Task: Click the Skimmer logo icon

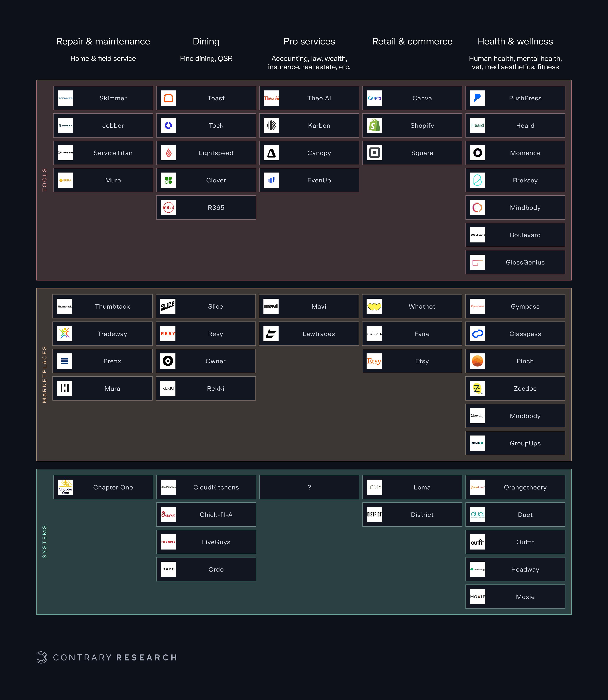Action: click(65, 98)
